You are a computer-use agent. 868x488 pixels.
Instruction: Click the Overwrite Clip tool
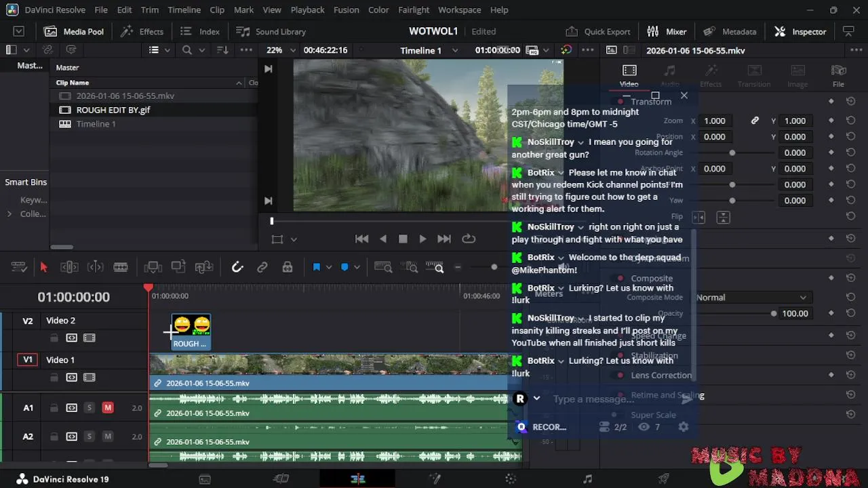click(178, 268)
